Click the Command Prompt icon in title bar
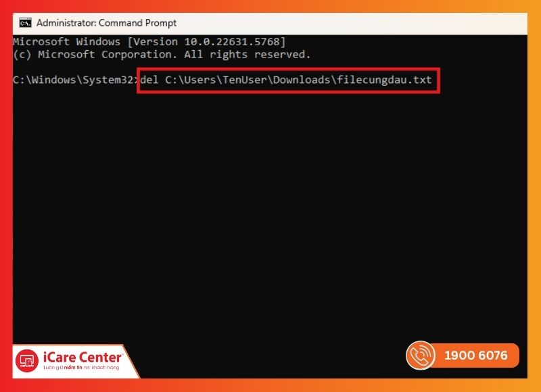Image resolution: width=541 pixels, height=392 pixels. pyautogui.click(x=25, y=23)
